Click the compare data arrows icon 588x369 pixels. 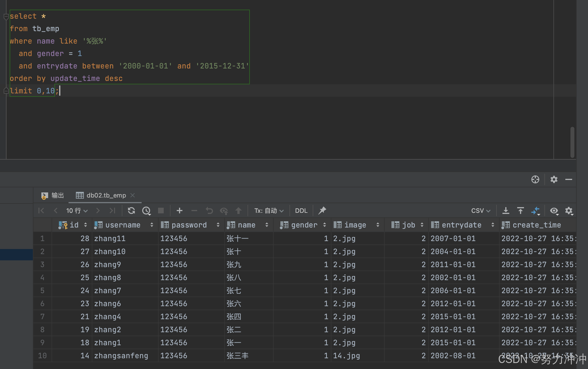coord(535,211)
